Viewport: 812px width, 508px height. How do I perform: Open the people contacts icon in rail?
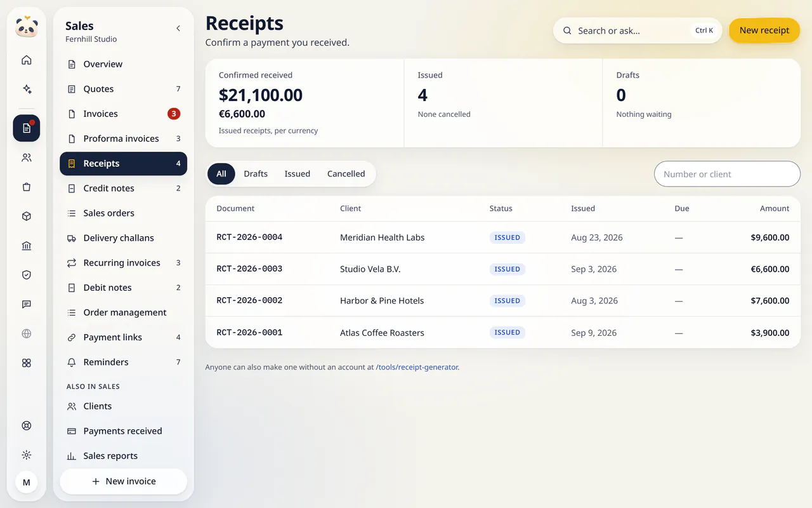(27, 157)
